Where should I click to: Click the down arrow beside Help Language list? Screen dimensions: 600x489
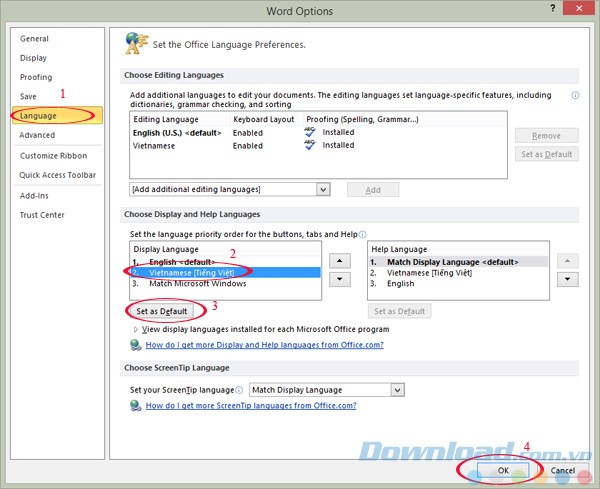pyautogui.click(x=570, y=282)
